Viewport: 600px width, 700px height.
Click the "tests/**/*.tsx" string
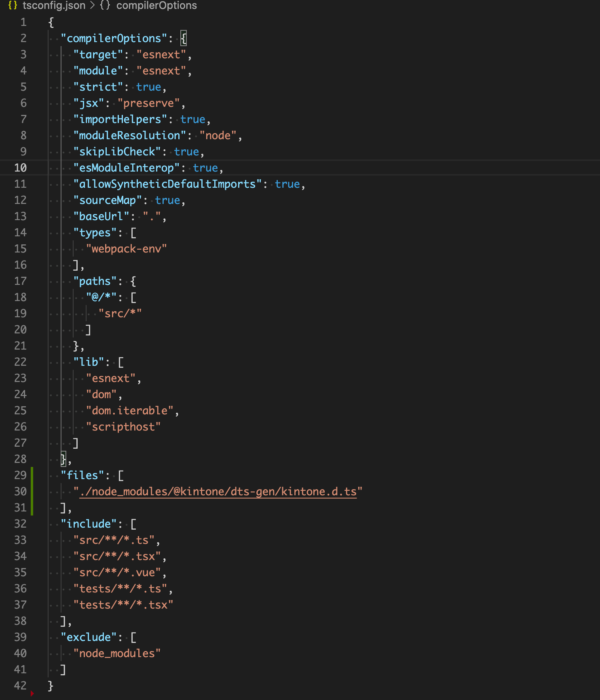coord(123,605)
